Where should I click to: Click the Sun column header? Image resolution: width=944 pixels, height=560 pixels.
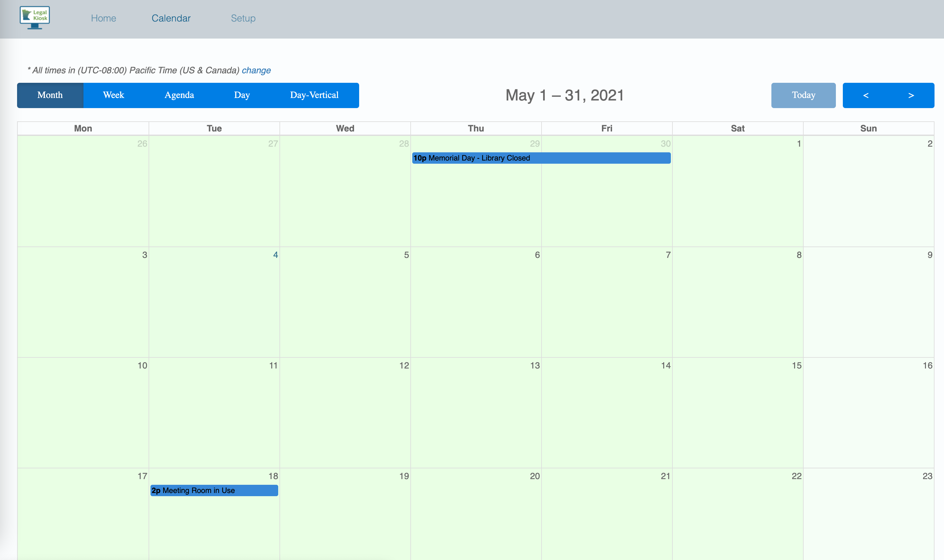pyautogui.click(x=868, y=128)
